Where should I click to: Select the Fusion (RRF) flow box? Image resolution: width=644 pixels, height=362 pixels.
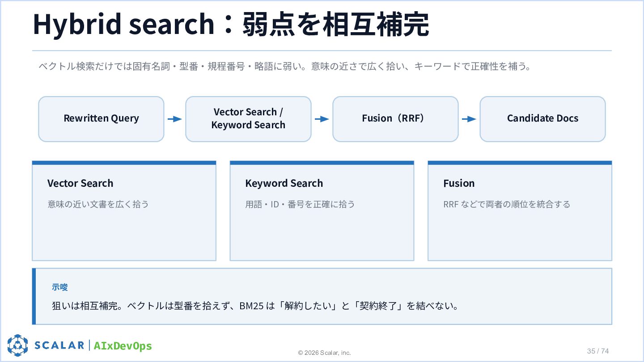395,119
